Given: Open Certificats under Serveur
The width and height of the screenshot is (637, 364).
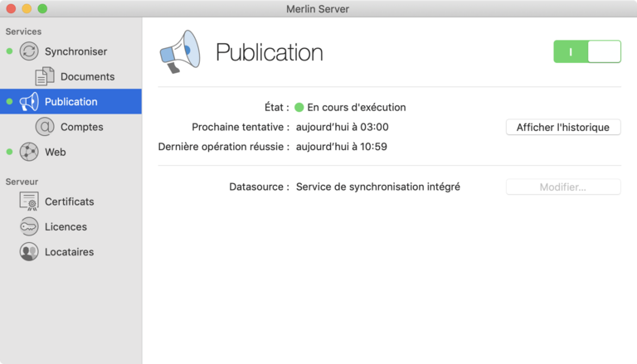Looking at the screenshot, I should (x=69, y=202).
